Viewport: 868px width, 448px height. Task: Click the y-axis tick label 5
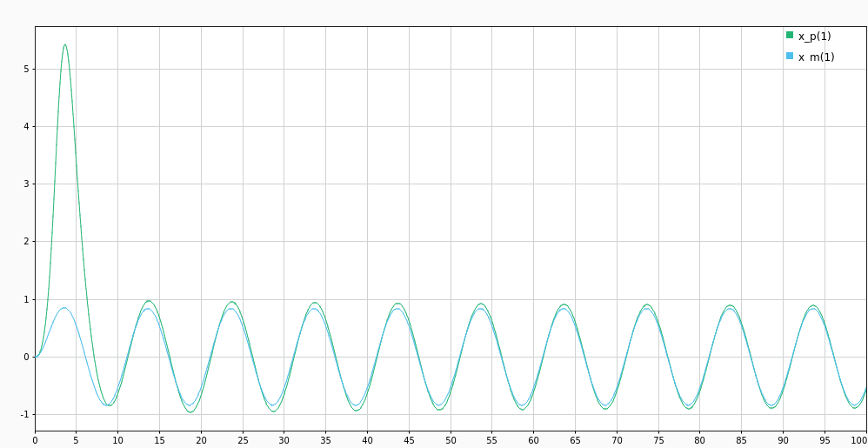click(26, 70)
